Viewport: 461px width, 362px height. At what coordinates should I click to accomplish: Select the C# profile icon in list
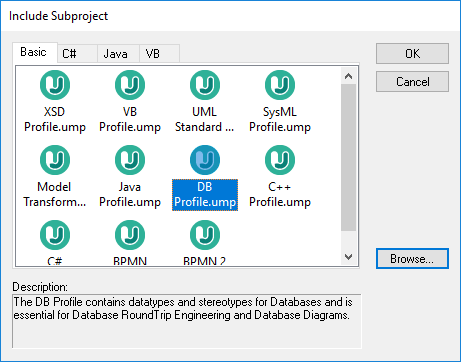[55, 235]
